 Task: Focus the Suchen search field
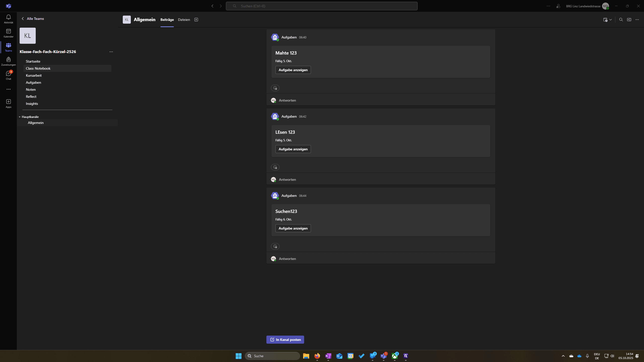(x=321, y=6)
